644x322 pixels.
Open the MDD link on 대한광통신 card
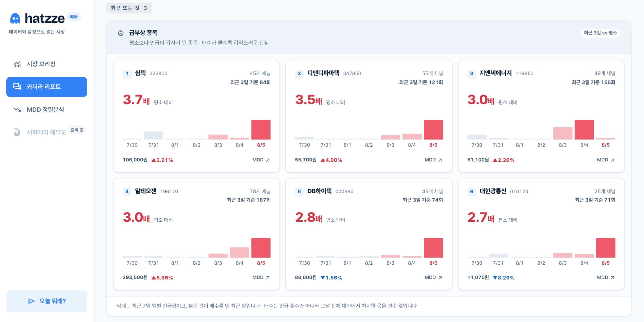(606, 278)
